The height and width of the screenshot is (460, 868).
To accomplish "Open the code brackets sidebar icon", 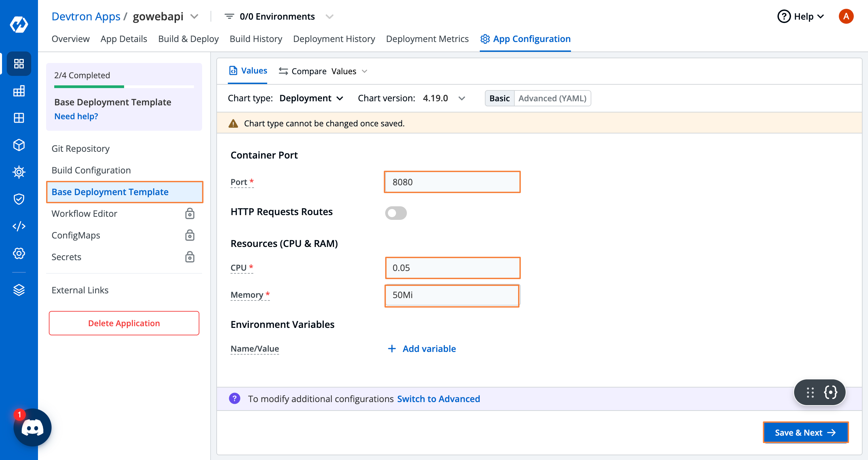I will tap(19, 226).
